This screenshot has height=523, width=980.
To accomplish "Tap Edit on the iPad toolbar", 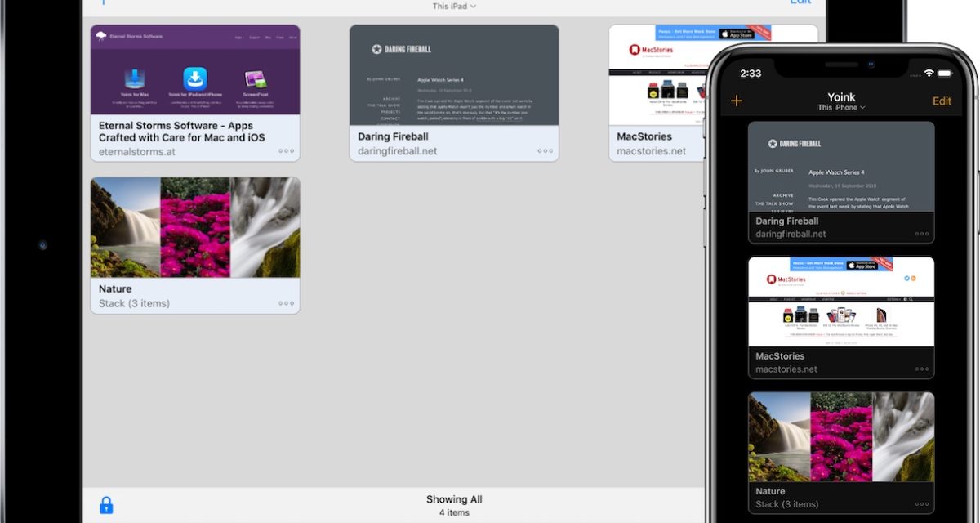I will point(800,2).
